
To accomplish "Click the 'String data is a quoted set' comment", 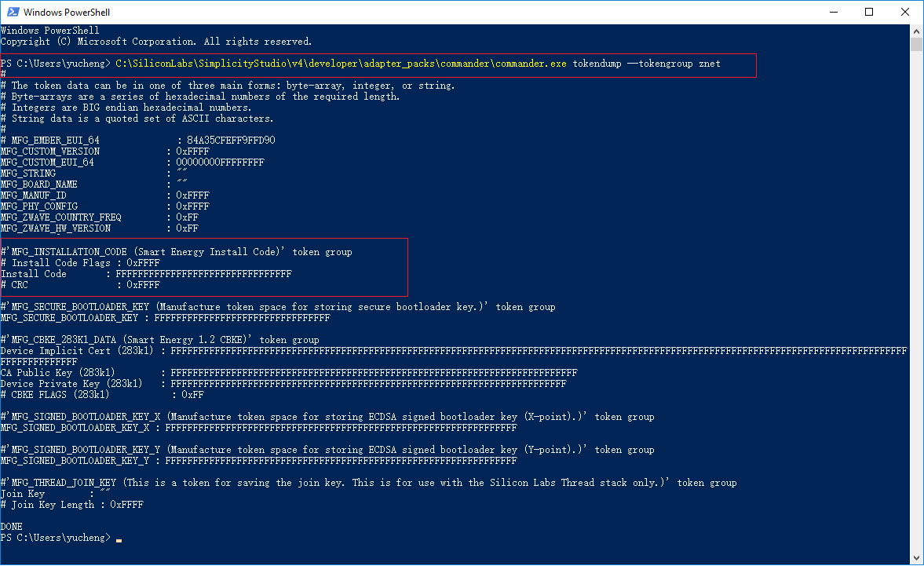I will point(137,119).
